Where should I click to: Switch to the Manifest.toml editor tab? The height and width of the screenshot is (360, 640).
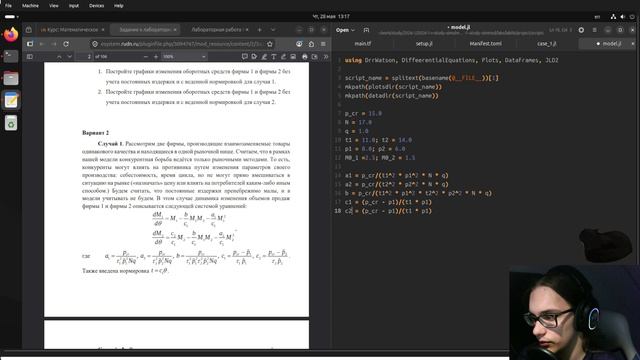tap(485, 44)
